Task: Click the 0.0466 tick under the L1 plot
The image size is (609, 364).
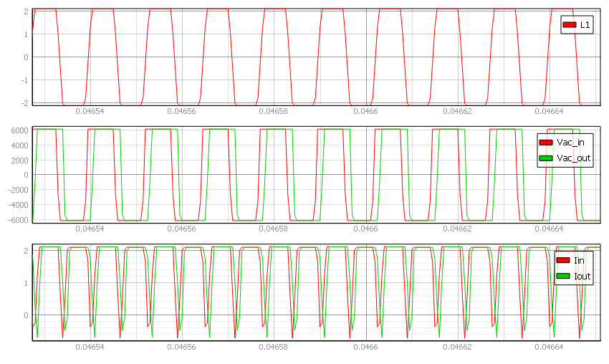Action: pos(366,111)
